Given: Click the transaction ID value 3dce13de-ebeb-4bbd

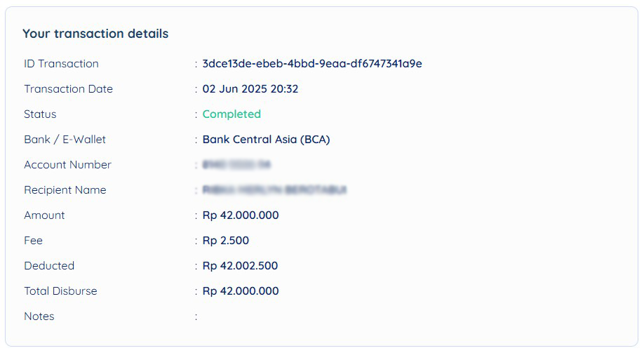Looking at the screenshot, I should tap(312, 64).
